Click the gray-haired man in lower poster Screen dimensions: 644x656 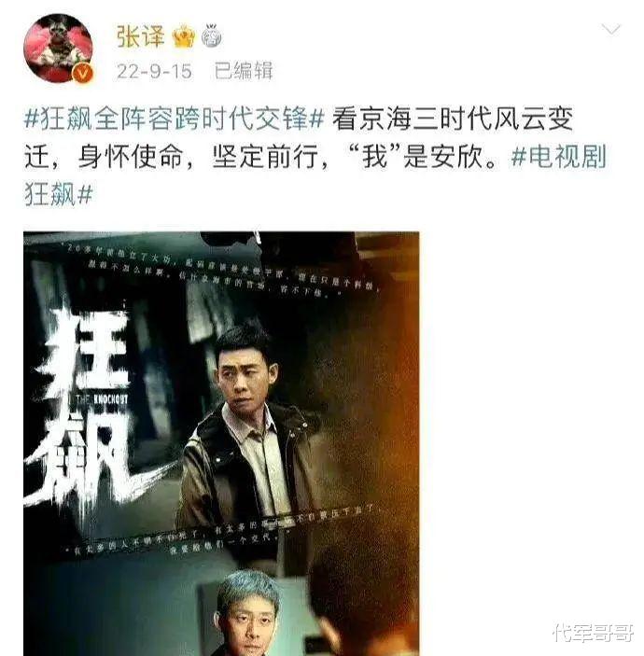pos(247,613)
